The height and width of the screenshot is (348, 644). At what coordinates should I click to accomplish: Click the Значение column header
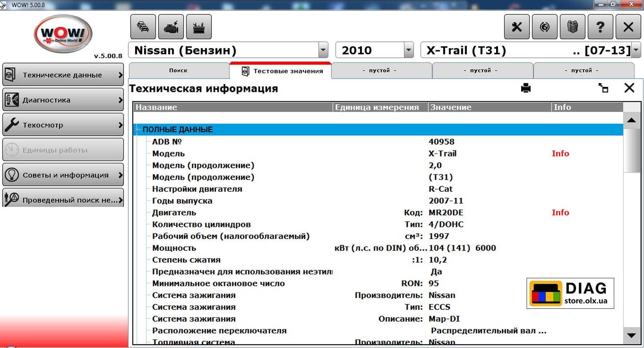[x=490, y=107]
